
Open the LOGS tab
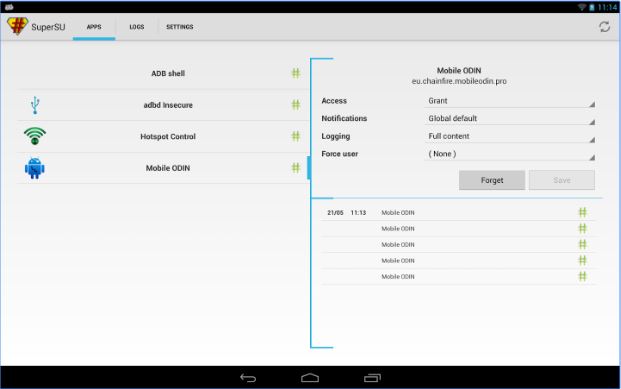pyautogui.click(x=137, y=27)
